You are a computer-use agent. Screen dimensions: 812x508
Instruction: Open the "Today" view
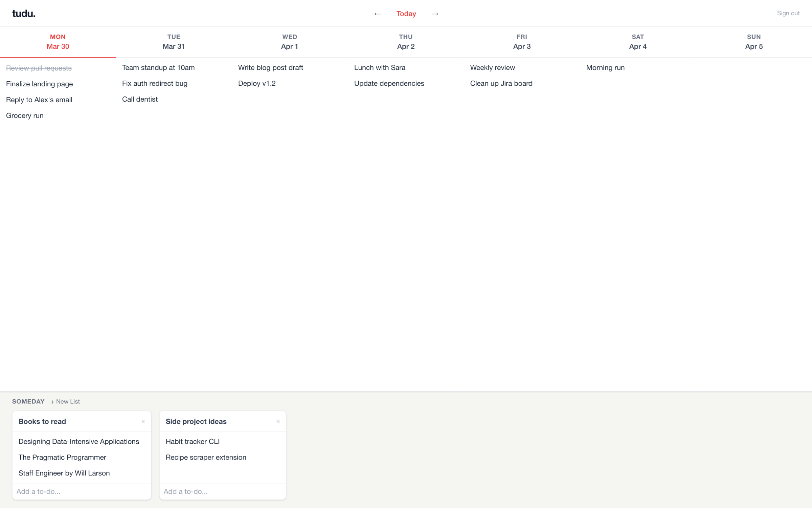coord(406,14)
